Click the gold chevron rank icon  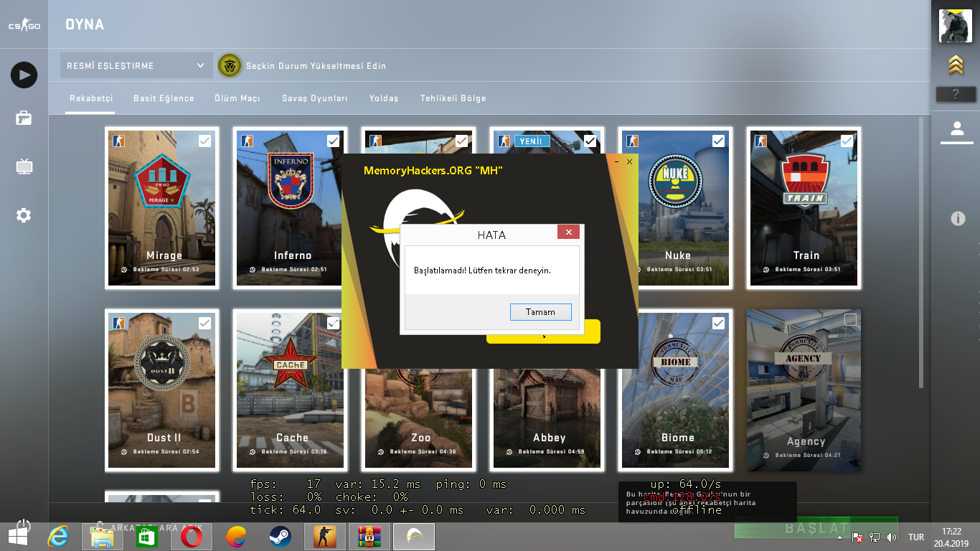click(955, 65)
